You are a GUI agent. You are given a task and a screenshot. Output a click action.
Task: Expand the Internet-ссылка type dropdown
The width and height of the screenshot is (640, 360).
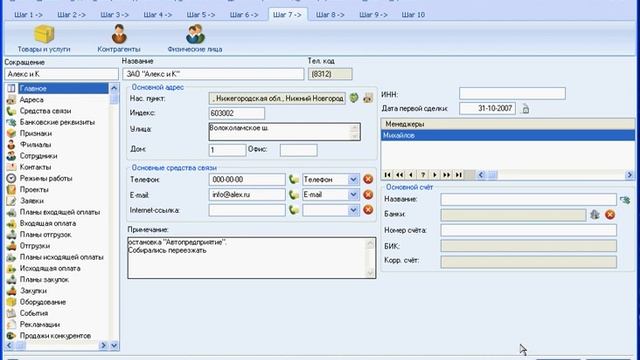[353, 210]
